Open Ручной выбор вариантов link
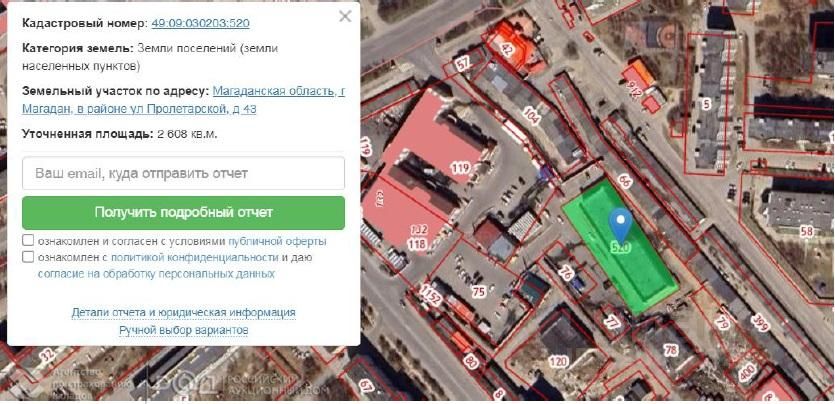 point(184,331)
